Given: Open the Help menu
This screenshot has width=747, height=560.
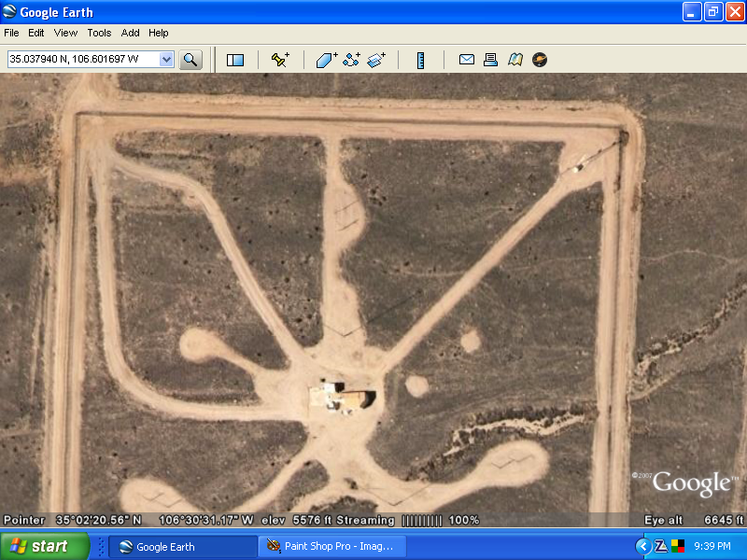Looking at the screenshot, I should coord(158,33).
